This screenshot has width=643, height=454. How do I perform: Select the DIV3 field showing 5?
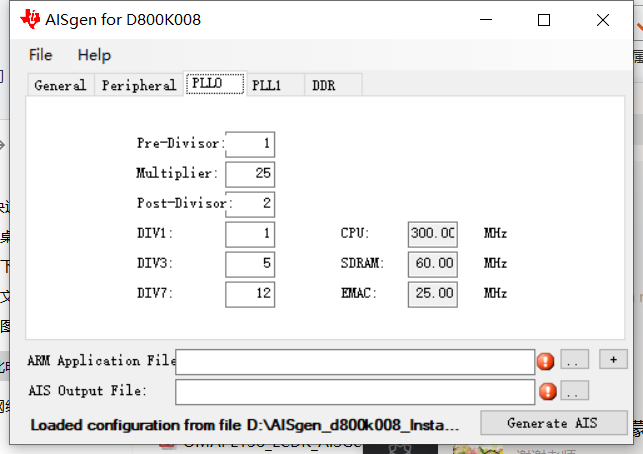coord(250,264)
